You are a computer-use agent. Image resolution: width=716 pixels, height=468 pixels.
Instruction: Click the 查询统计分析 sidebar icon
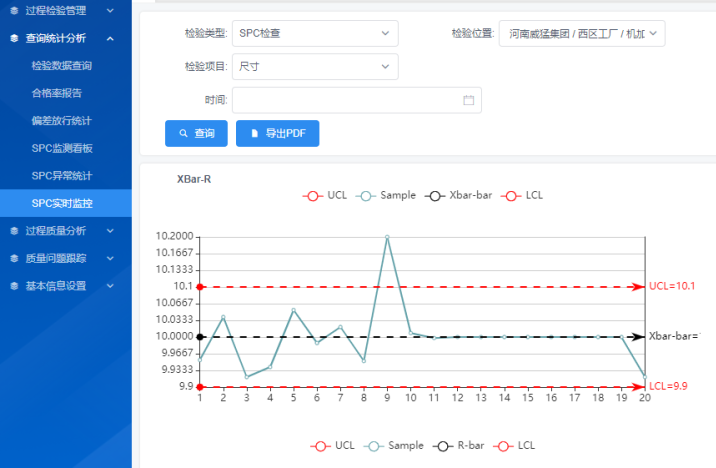point(14,39)
